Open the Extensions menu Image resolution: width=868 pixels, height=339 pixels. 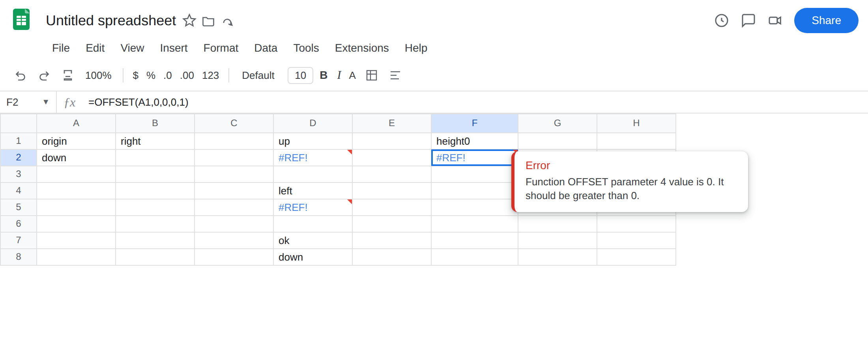362,48
